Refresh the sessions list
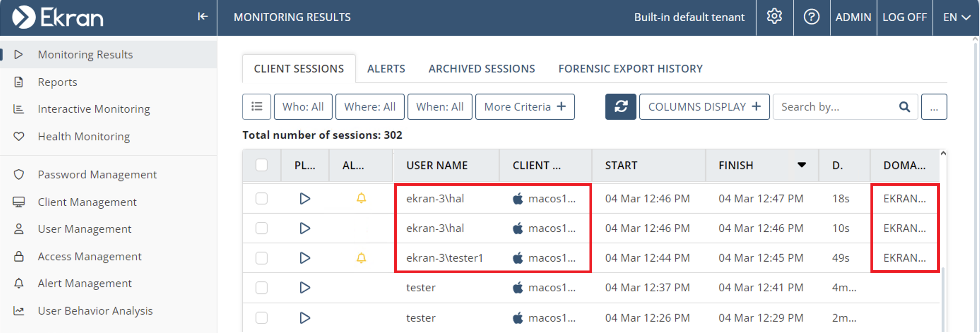 (620, 107)
